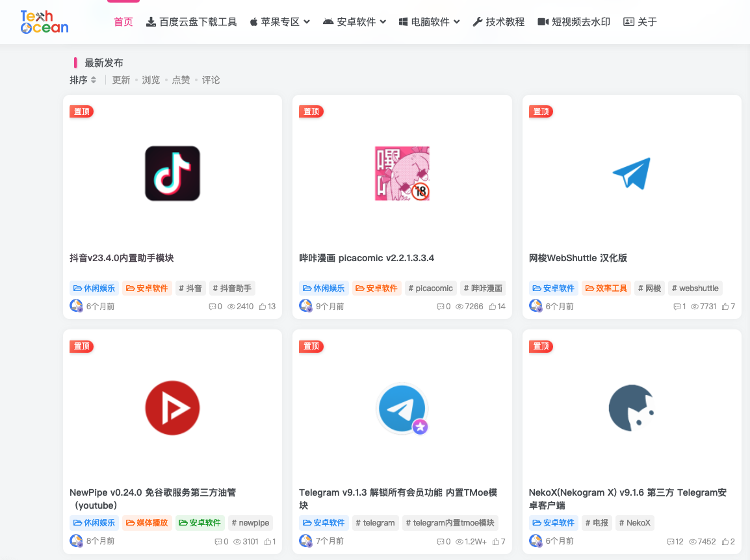The image size is (750, 560).
Task: Click the # webshuttle tag
Action: (695, 288)
